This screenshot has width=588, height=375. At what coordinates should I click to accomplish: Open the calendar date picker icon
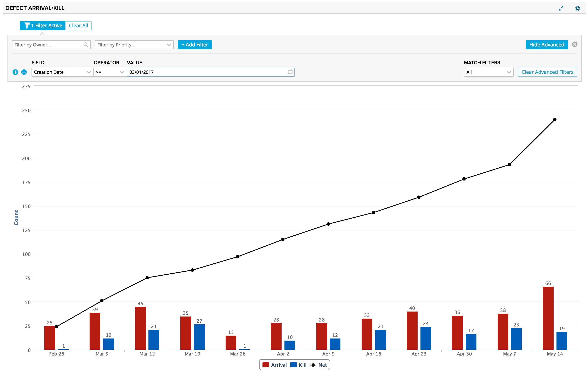pos(290,72)
